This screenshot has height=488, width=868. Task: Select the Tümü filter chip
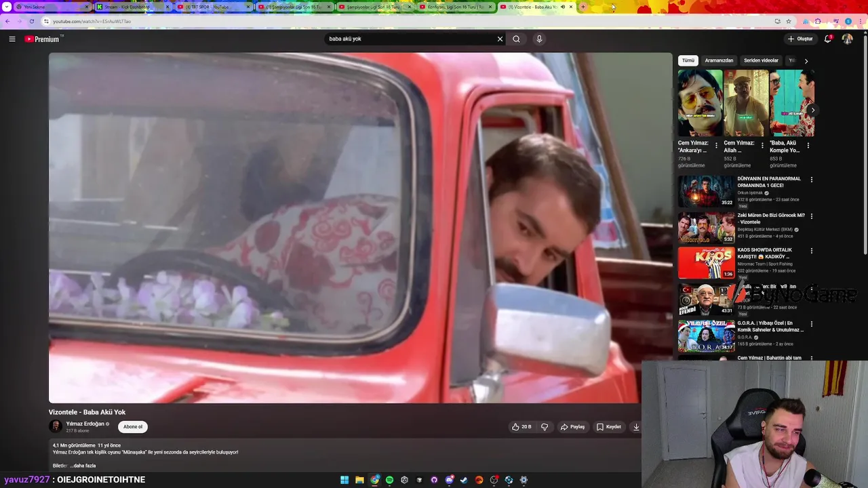[688, 60]
